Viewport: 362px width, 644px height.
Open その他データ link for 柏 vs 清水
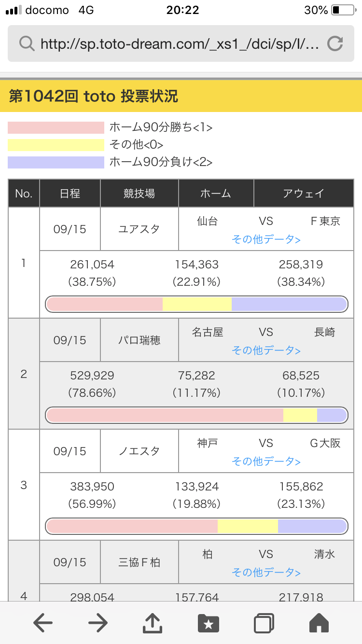coord(266,573)
